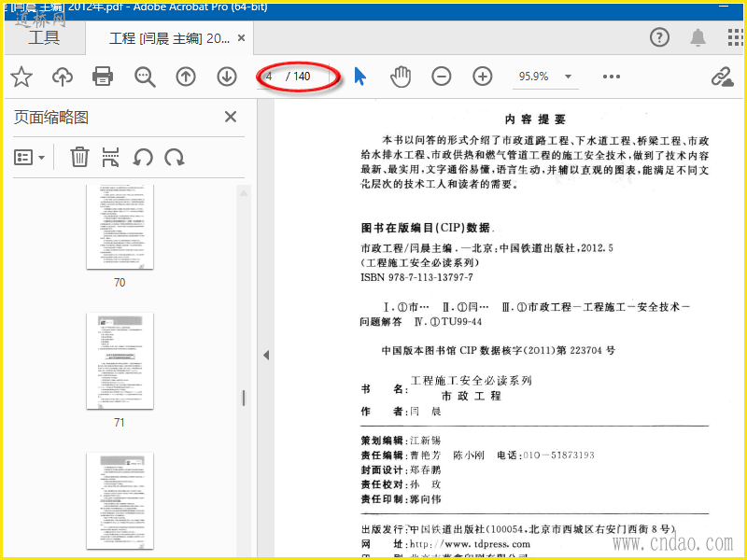Close the 页面缩略图 panel

[231, 117]
